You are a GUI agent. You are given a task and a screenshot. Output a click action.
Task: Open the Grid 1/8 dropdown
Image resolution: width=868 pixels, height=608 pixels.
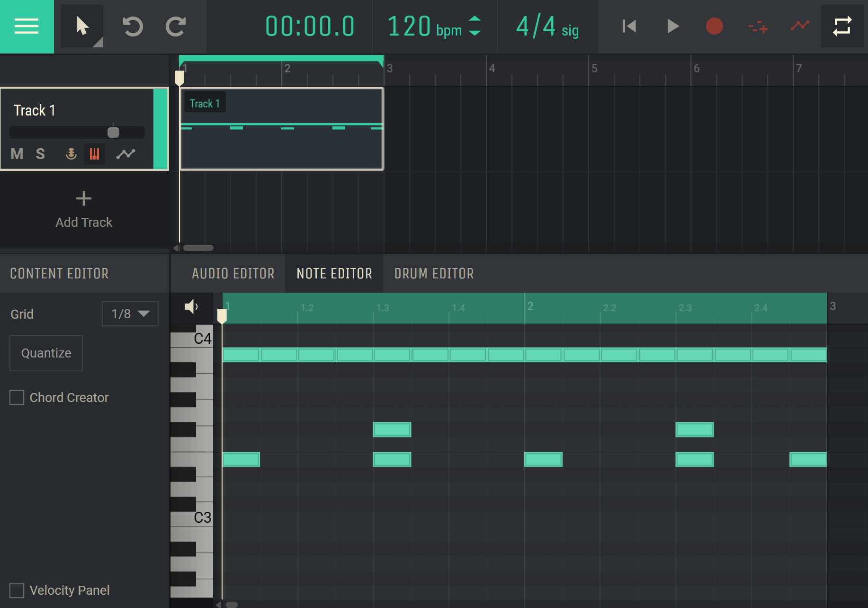click(130, 314)
